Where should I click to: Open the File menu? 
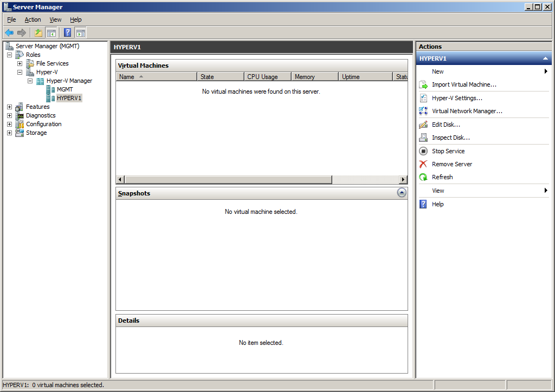coord(12,19)
